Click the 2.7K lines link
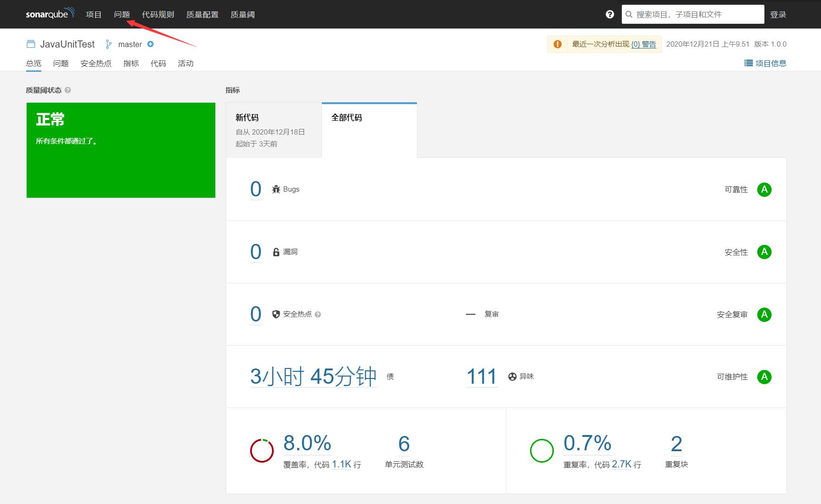The width and height of the screenshot is (821, 504). pyautogui.click(x=622, y=465)
